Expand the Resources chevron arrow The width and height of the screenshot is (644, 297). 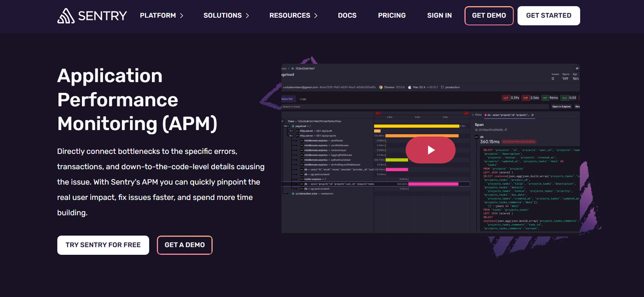[x=316, y=16]
